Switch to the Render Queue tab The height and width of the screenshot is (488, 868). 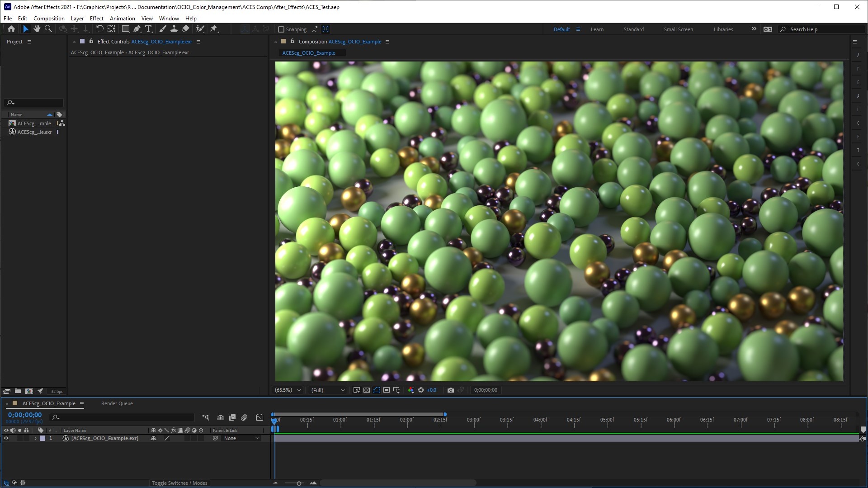117,403
